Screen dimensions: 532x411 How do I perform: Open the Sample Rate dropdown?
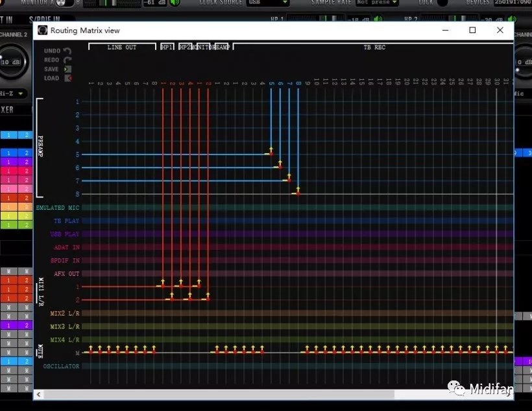point(377,3)
